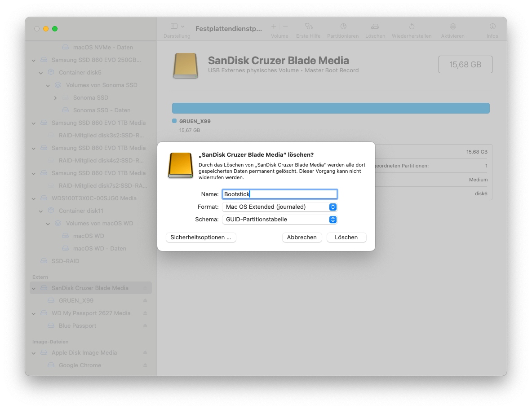Click the remove Volume minus icon
This screenshot has width=532, height=409.
coord(285,26)
